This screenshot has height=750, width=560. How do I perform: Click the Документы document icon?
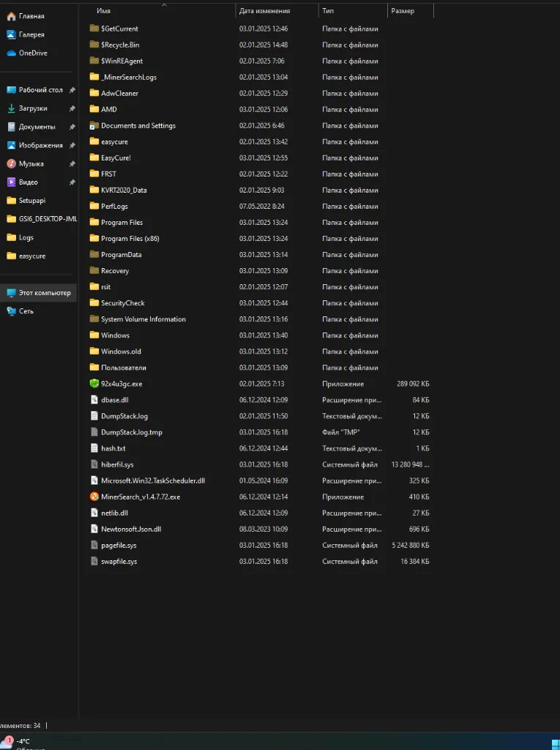tap(12, 127)
